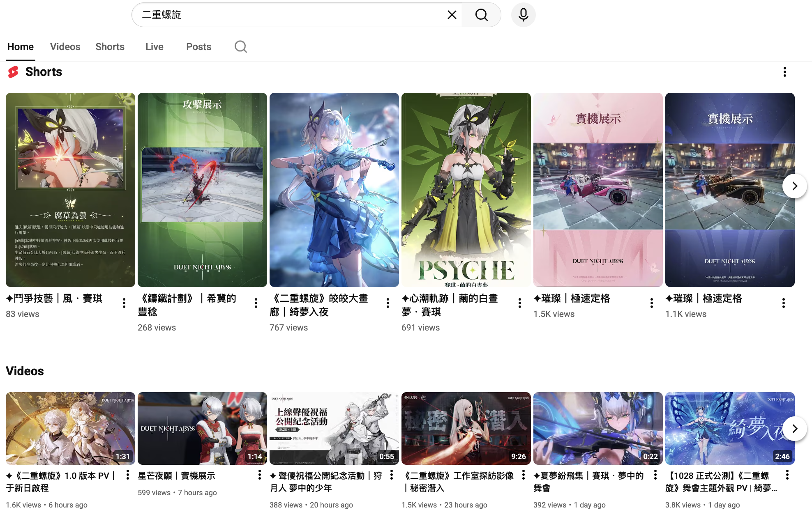812x519 pixels.
Task: Open the short titled 《二重螺旋》皎皎大畫廊
Action: pyautogui.click(x=334, y=189)
